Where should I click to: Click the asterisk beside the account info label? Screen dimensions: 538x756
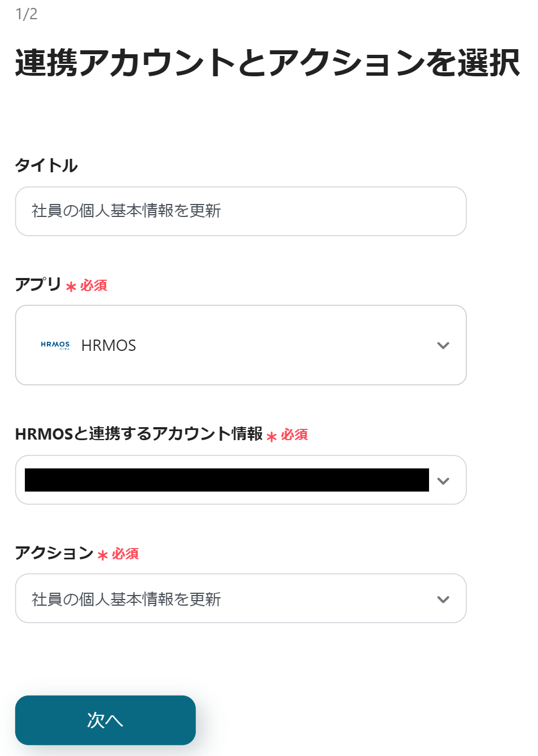(272, 436)
